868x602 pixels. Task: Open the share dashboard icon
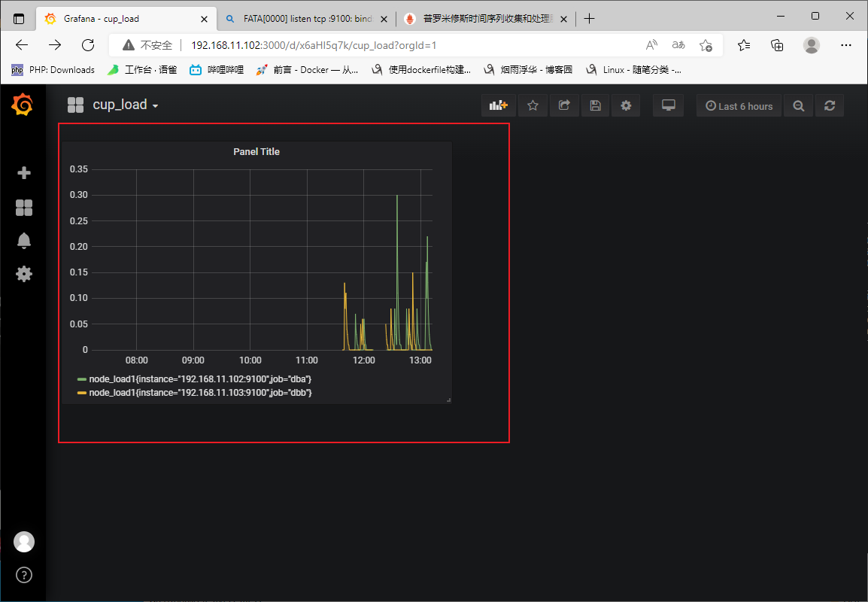(564, 105)
